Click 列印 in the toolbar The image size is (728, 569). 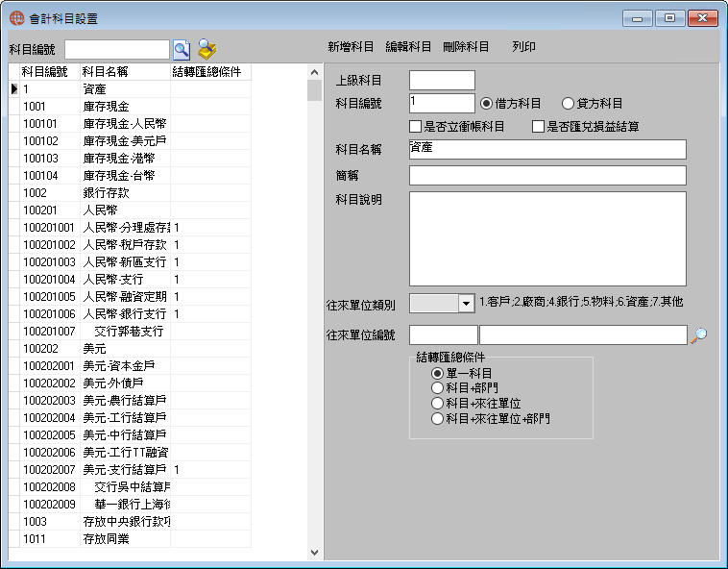click(523, 47)
